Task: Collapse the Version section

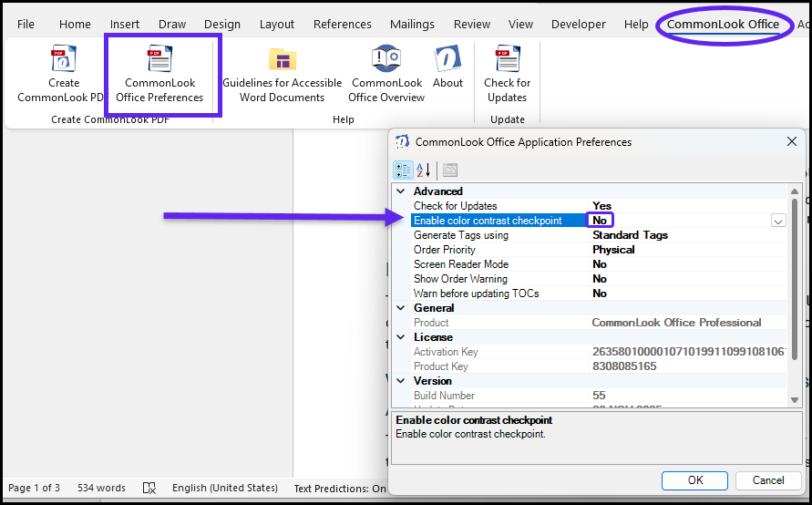Action: [x=400, y=381]
